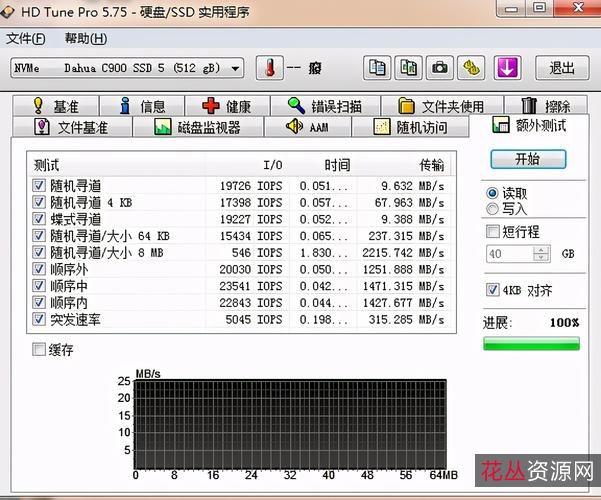The image size is (601, 500).
Task: Click the 开始 start button
Action: tap(528, 159)
